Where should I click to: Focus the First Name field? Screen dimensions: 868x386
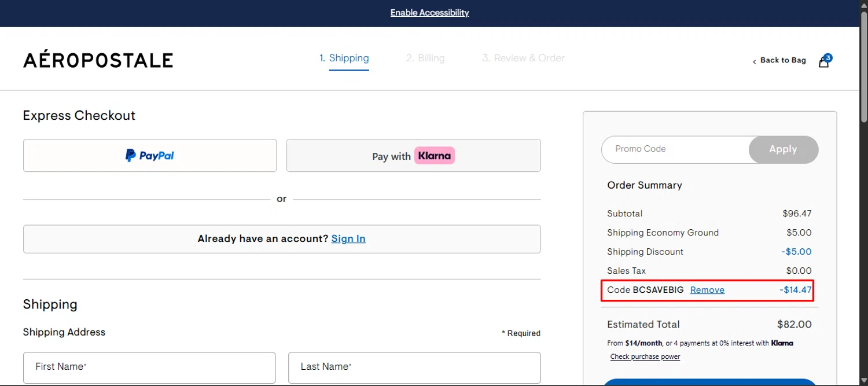coord(149,367)
